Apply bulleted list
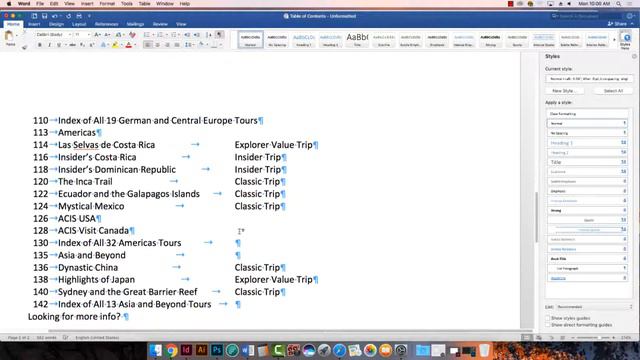The width and height of the screenshot is (640, 360). tap(147, 35)
